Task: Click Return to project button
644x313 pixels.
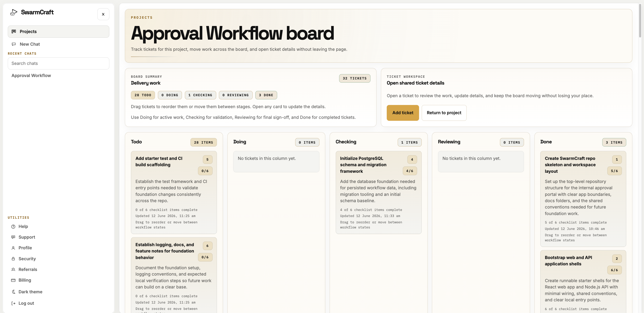Action: point(444,113)
